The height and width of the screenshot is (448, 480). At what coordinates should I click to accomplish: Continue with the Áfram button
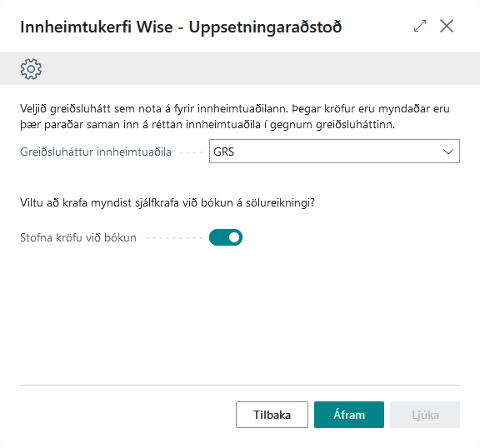[x=349, y=415]
